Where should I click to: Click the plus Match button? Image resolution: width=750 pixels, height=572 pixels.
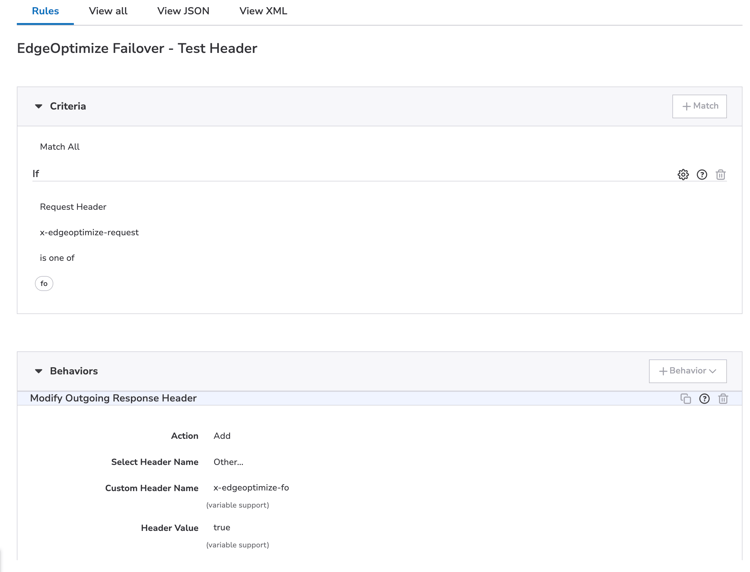(699, 106)
